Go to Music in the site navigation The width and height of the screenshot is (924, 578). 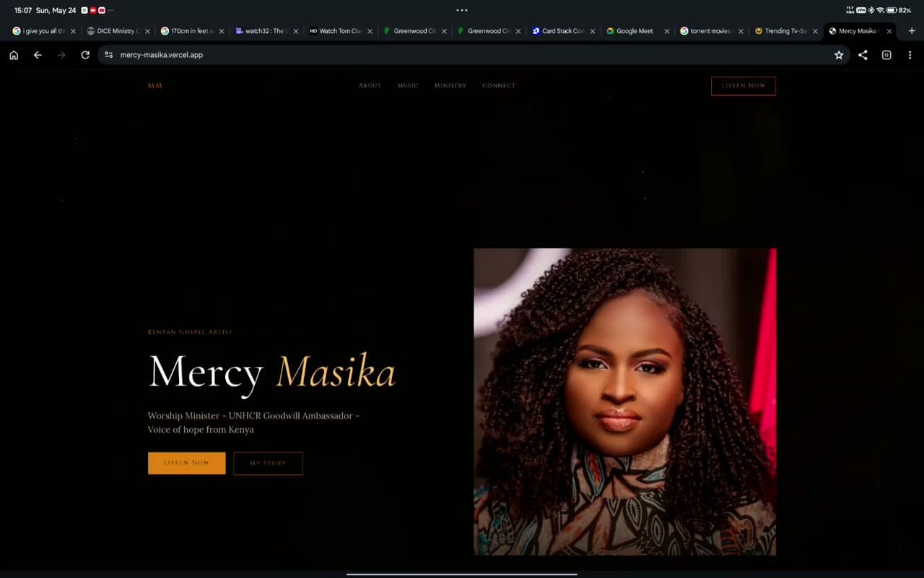[x=408, y=86]
